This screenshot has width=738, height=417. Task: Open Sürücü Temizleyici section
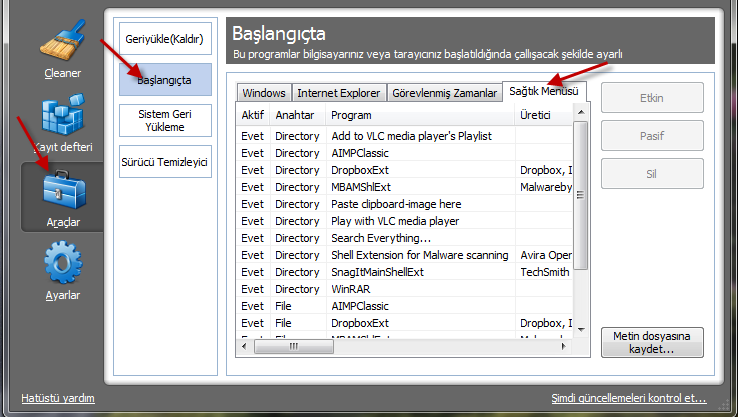coord(165,161)
